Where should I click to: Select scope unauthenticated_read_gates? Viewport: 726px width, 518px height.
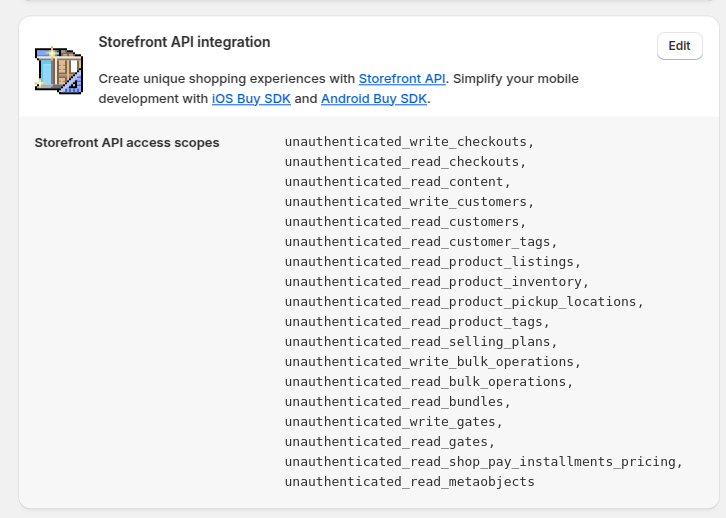[386, 442]
